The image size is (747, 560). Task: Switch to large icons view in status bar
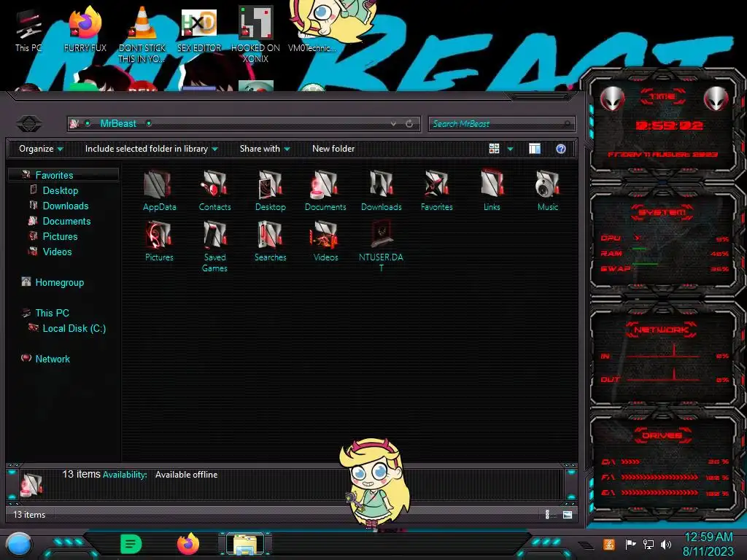(x=568, y=514)
